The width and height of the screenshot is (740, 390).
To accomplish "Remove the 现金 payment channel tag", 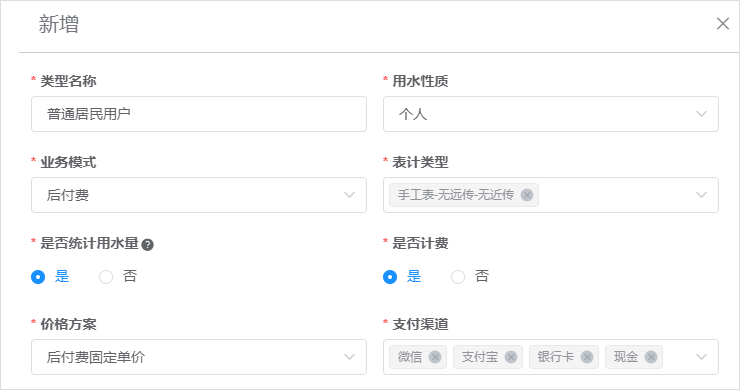I will click(x=651, y=357).
